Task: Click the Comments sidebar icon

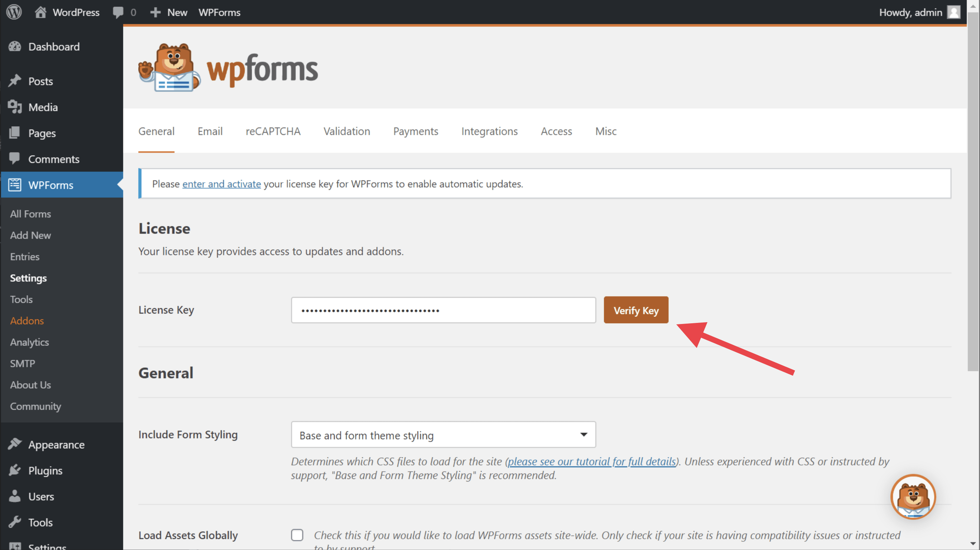Action: [x=15, y=159]
